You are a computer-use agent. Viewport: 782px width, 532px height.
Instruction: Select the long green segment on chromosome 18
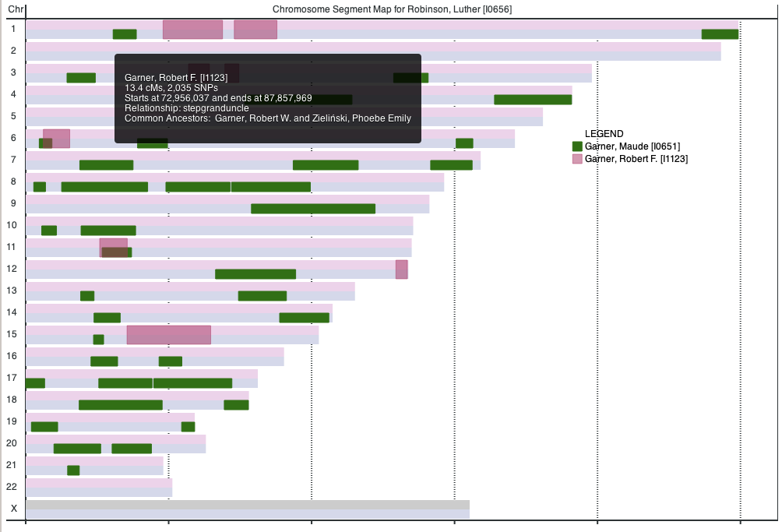(x=121, y=405)
